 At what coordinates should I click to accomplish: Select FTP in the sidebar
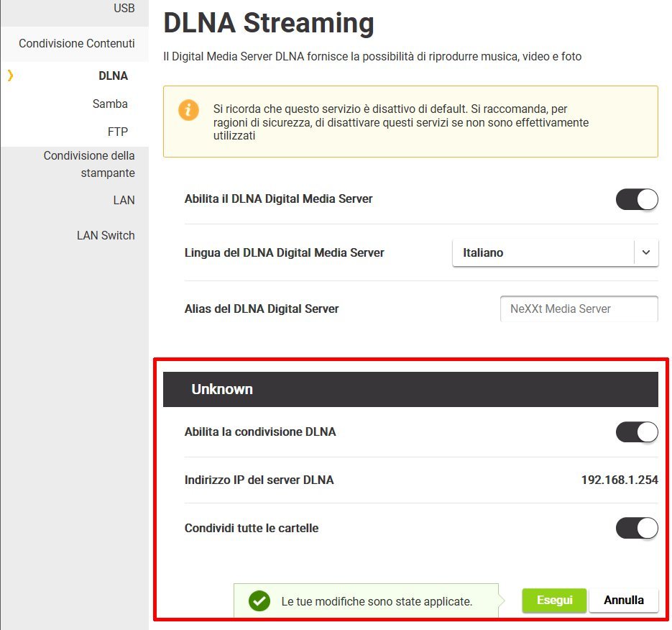118,132
